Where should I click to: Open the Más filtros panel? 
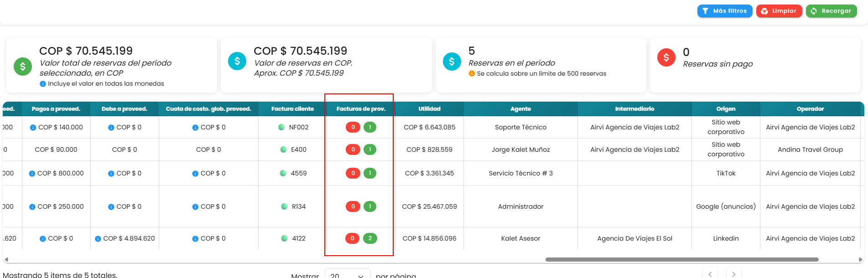pyautogui.click(x=725, y=11)
